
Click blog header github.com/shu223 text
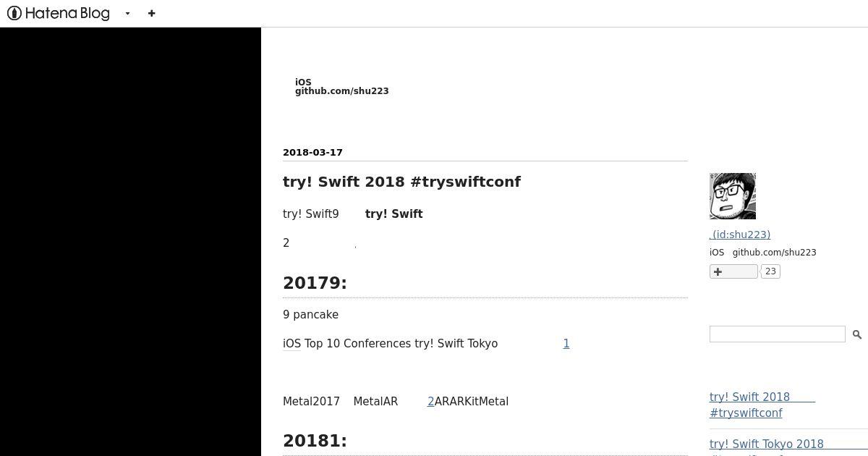click(342, 91)
